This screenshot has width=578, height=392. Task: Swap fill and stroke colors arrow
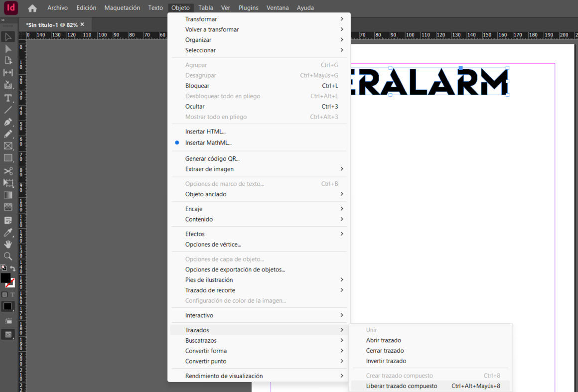pos(13,268)
